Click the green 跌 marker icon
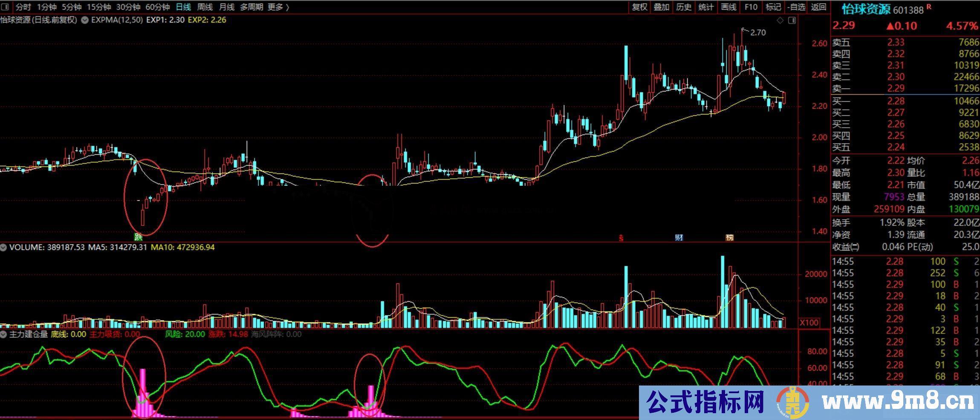The height and width of the screenshot is (420, 980). 138,236
